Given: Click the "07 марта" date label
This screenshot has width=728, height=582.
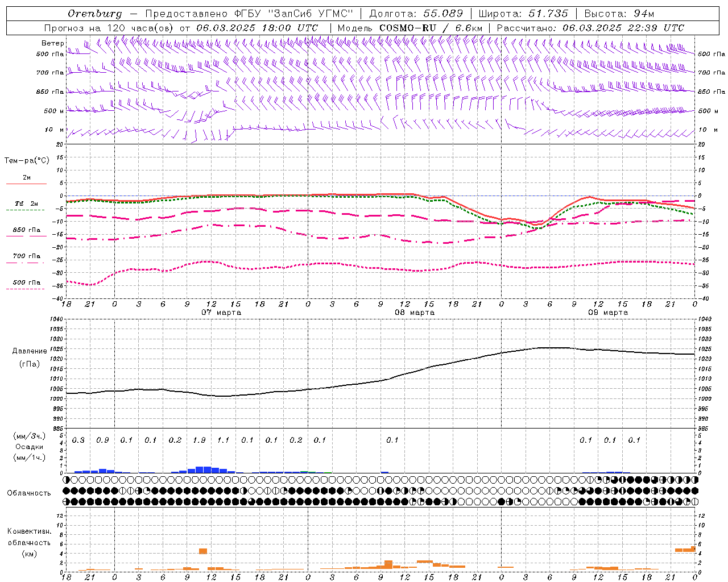Looking at the screenshot, I should pos(221,313).
